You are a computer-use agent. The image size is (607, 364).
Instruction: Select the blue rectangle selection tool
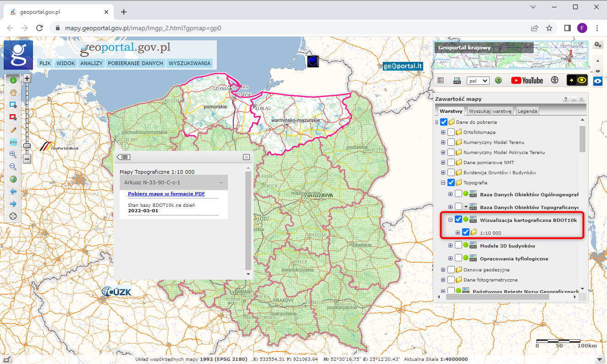pyautogui.click(x=13, y=104)
